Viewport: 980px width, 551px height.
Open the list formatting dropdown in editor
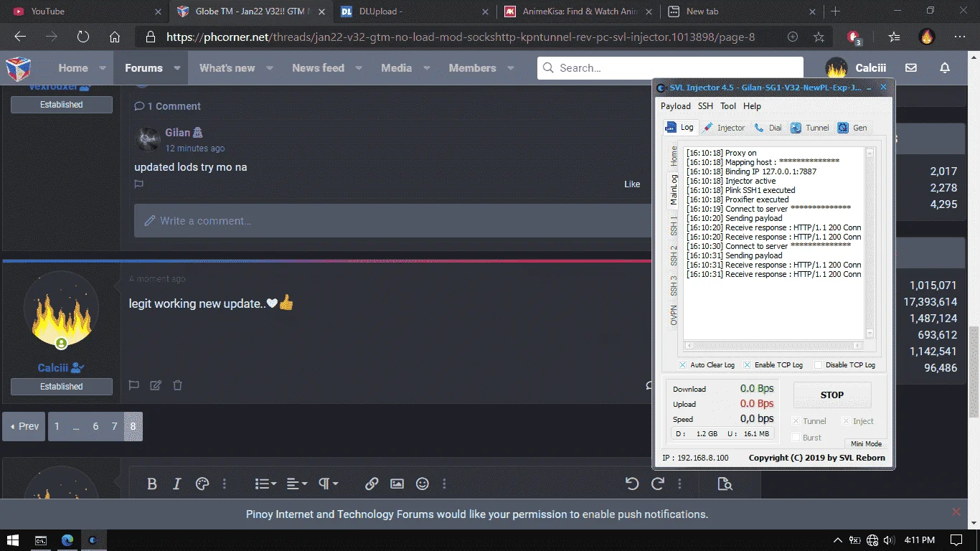pyautogui.click(x=265, y=484)
